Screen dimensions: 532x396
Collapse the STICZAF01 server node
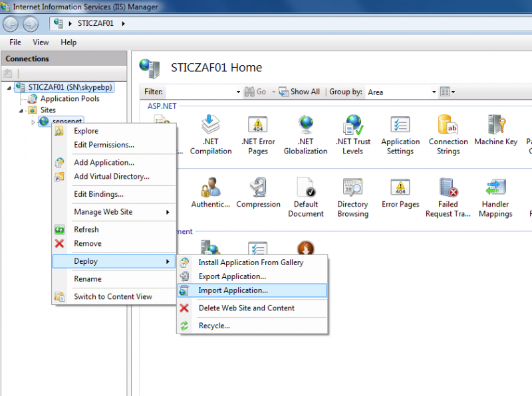click(9, 88)
